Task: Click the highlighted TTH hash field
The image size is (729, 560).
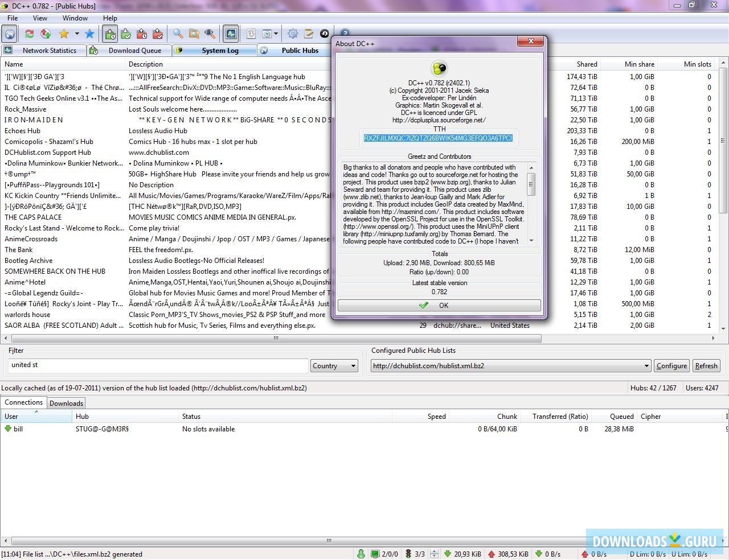Action: [x=439, y=138]
